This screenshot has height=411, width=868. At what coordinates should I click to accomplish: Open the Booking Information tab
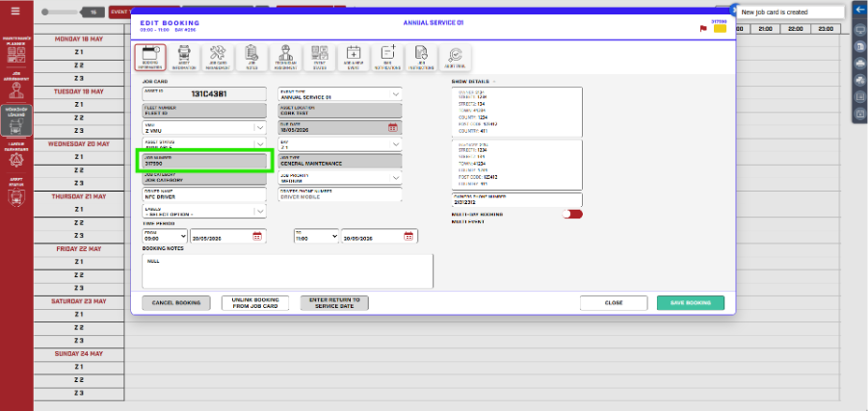pyautogui.click(x=150, y=58)
